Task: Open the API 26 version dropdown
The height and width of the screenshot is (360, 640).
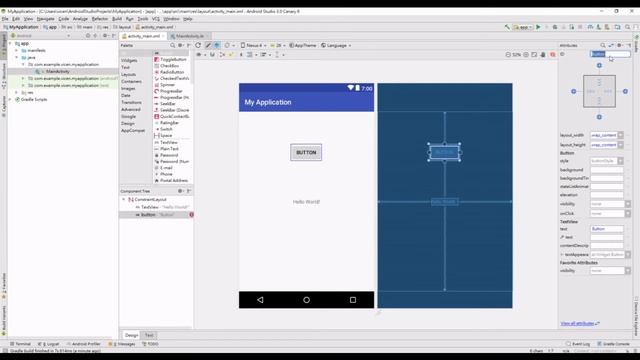Action: [277, 45]
